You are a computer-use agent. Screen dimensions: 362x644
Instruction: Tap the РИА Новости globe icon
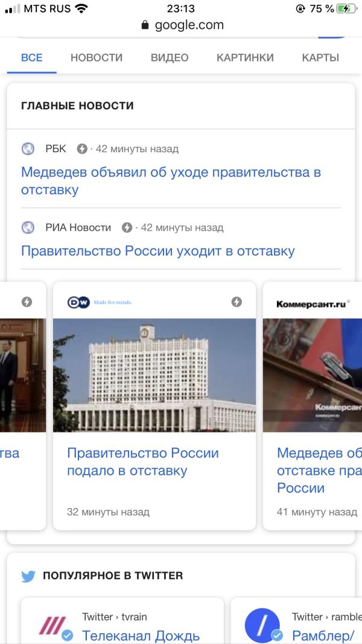click(28, 227)
